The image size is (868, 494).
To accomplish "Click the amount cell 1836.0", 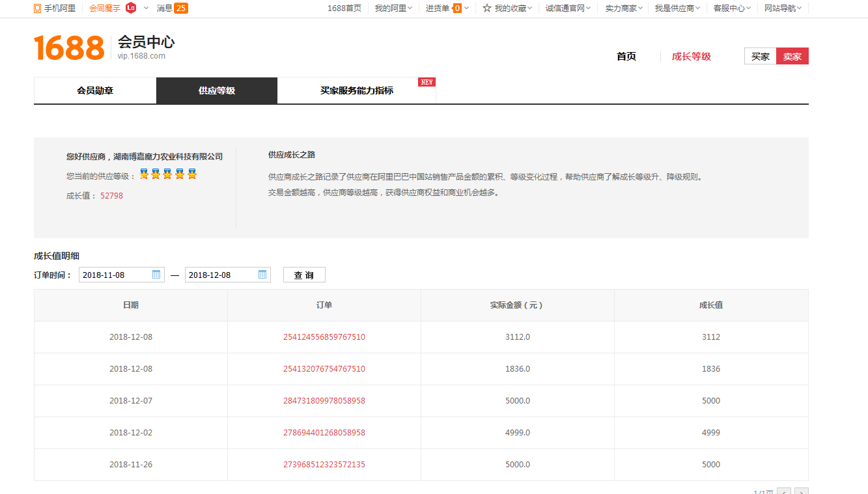I will point(518,369).
